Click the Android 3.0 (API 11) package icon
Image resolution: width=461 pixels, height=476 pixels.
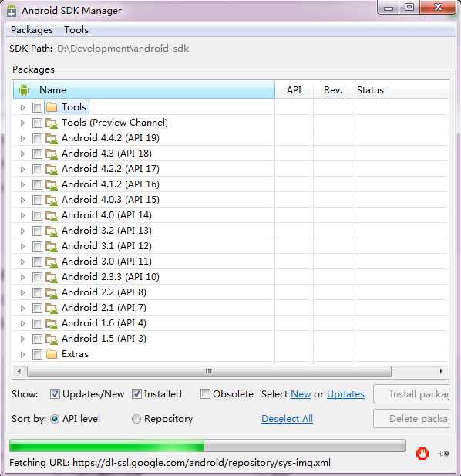pos(52,262)
